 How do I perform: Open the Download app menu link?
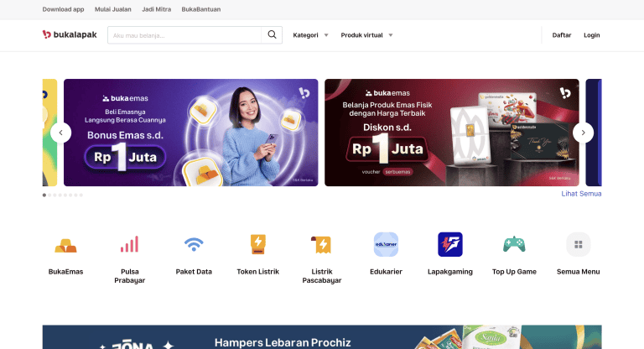click(x=63, y=9)
